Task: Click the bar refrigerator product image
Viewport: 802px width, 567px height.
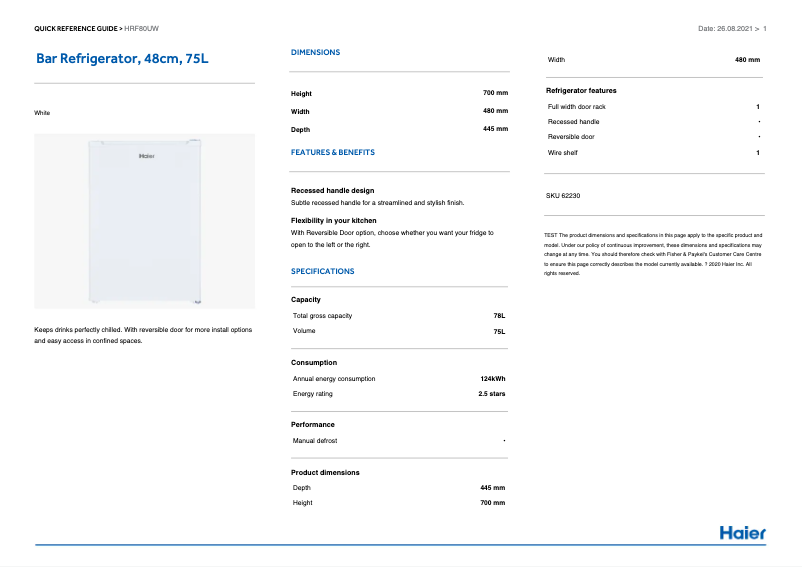Action: (x=145, y=221)
